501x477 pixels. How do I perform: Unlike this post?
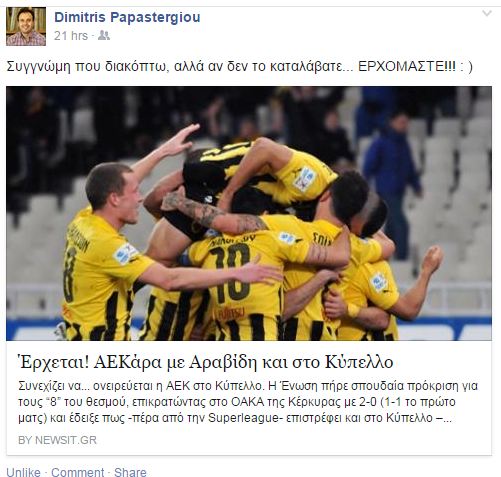(x=23, y=472)
